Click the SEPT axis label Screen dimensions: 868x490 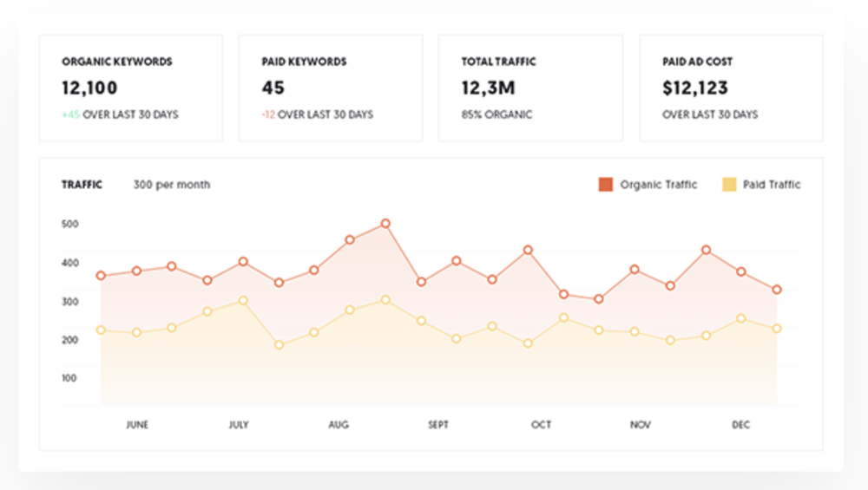(437, 425)
